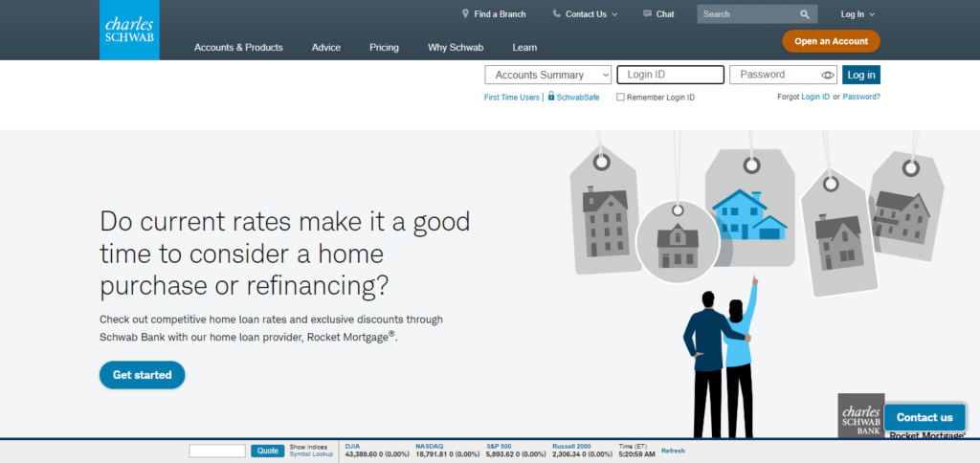Click the Forgot Login ID link

[x=815, y=97]
